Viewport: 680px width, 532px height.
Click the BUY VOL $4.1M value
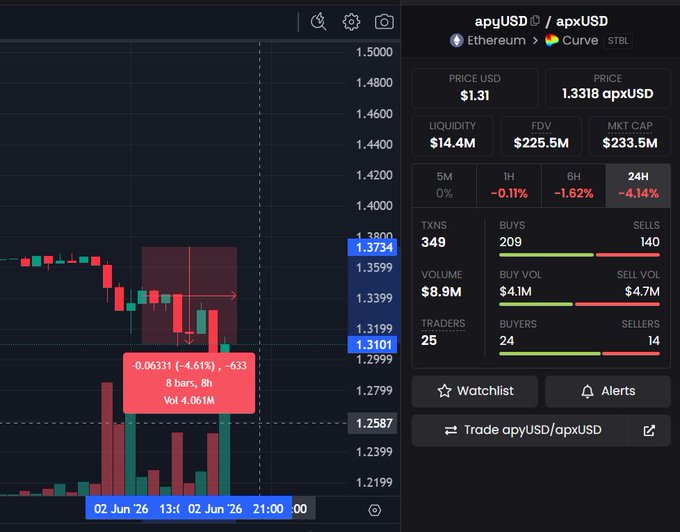[x=515, y=291]
